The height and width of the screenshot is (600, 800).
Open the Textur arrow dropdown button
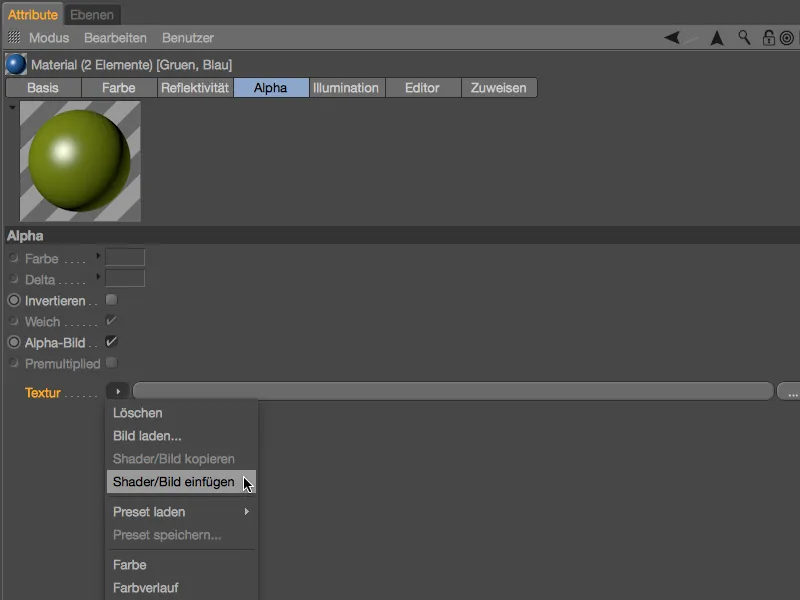pos(118,391)
